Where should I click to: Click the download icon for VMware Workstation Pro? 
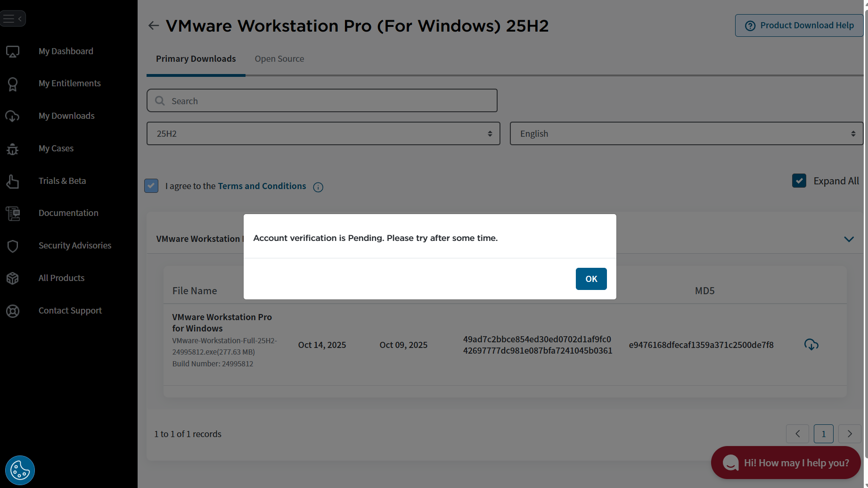[811, 345]
